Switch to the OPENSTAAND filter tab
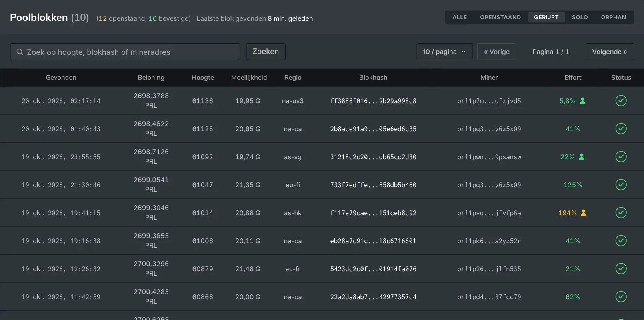644x320 pixels. point(500,17)
